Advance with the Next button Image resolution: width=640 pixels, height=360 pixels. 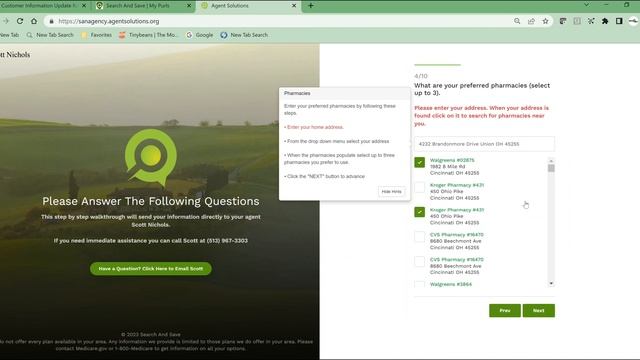(538, 311)
